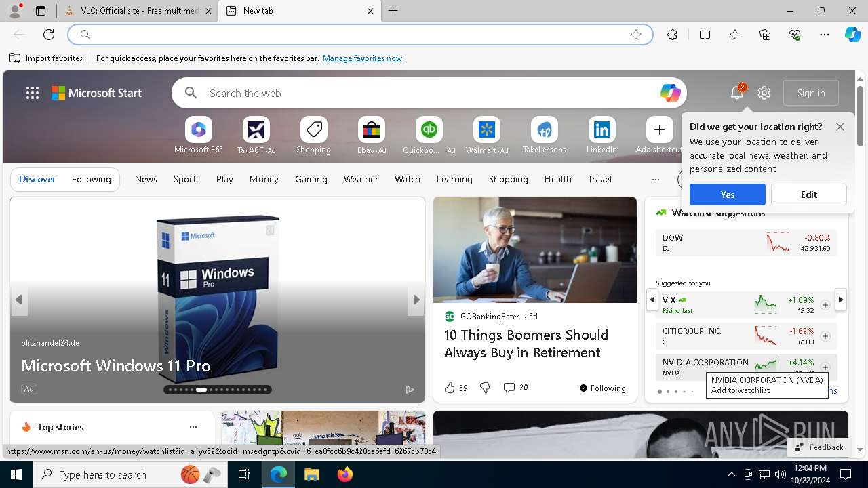The width and height of the screenshot is (868, 488).
Task: Open the Extensions puzzle icon
Action: (672, 35)
